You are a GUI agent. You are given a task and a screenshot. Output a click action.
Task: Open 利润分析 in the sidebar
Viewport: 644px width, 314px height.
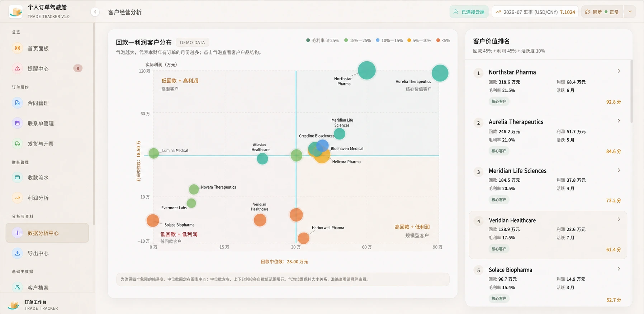pyautogui.click(x=47, y=198)
